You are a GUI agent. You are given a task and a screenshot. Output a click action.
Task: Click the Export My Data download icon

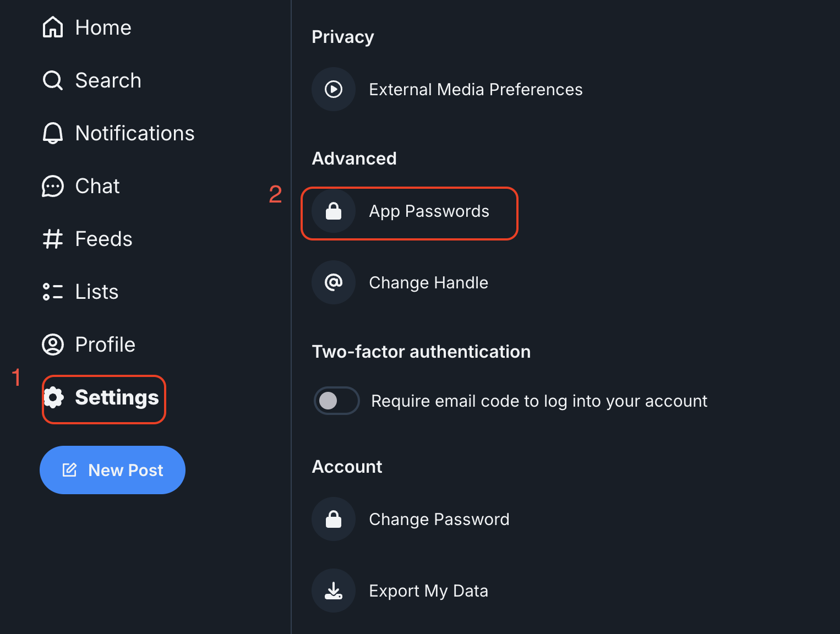click(x=334, y=591)
